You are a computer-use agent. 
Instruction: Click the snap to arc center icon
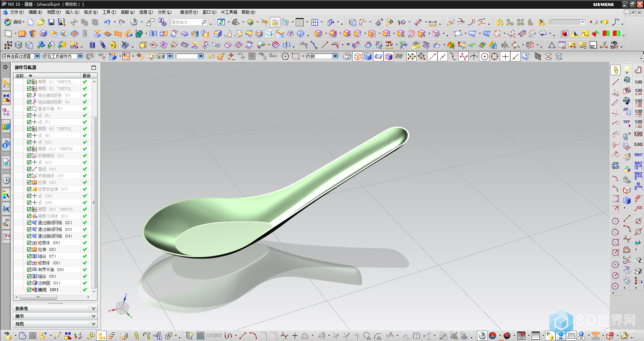click(x=484, y=56)
